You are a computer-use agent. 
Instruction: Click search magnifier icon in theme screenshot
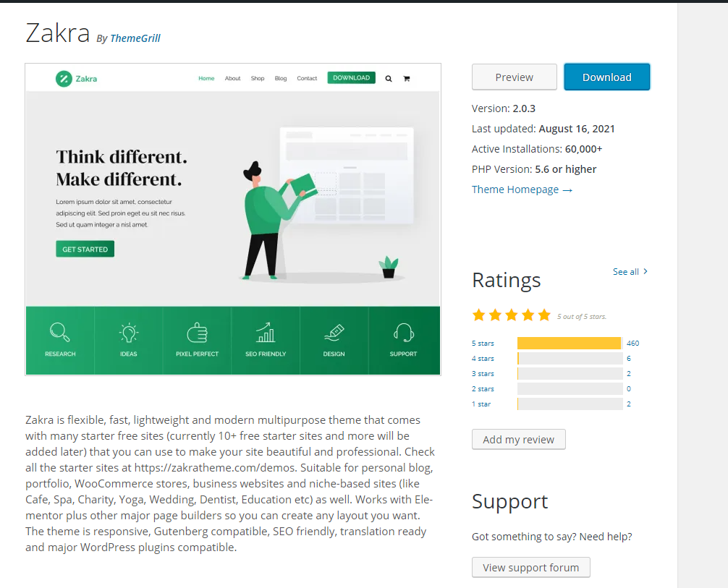(389, 79)
